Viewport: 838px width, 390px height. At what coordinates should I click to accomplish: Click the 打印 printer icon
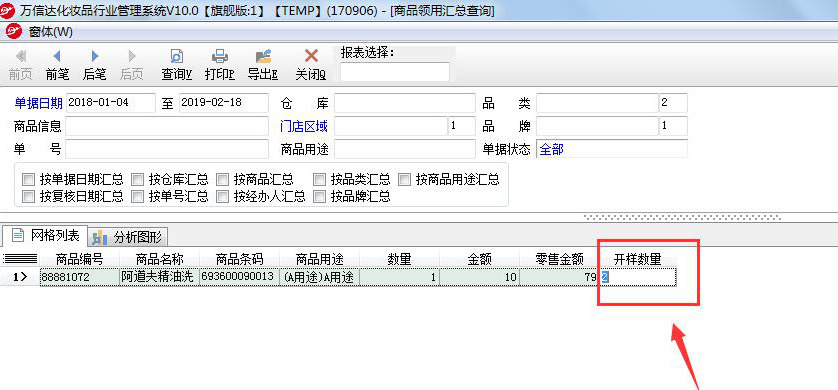[220, 56]
